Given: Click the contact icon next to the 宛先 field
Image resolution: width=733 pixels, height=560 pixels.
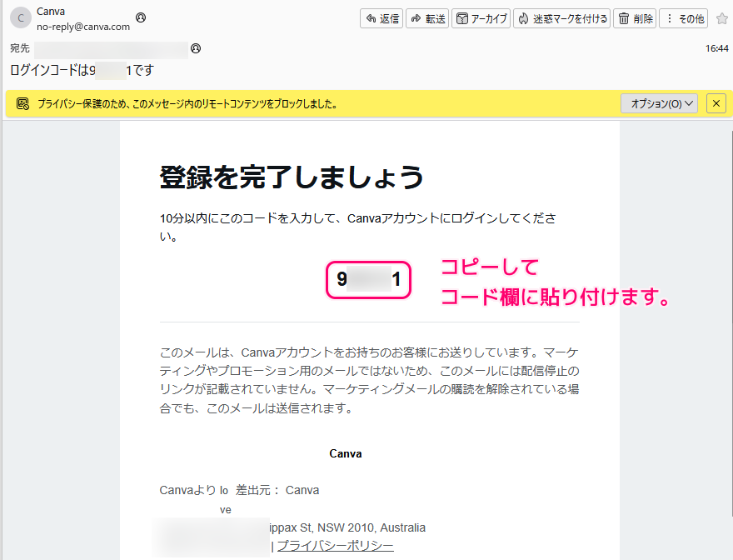Looking at the screenshot, I should coord(195,49).
